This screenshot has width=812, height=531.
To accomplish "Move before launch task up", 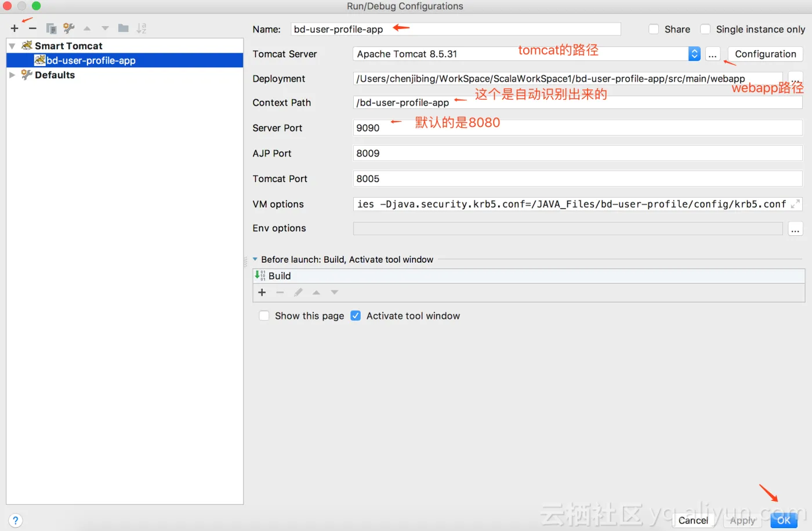I will pyautogui.click(x=316, y=293).
